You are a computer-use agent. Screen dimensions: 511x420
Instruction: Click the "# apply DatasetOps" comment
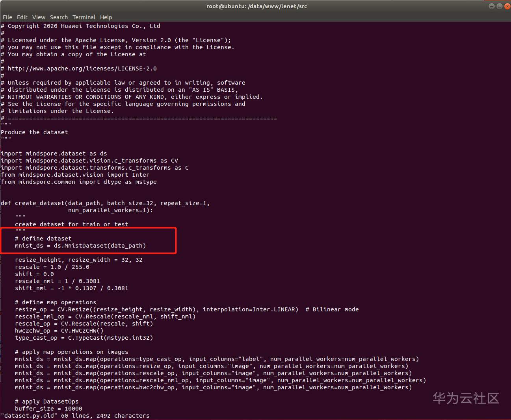[x=47, y=401]
